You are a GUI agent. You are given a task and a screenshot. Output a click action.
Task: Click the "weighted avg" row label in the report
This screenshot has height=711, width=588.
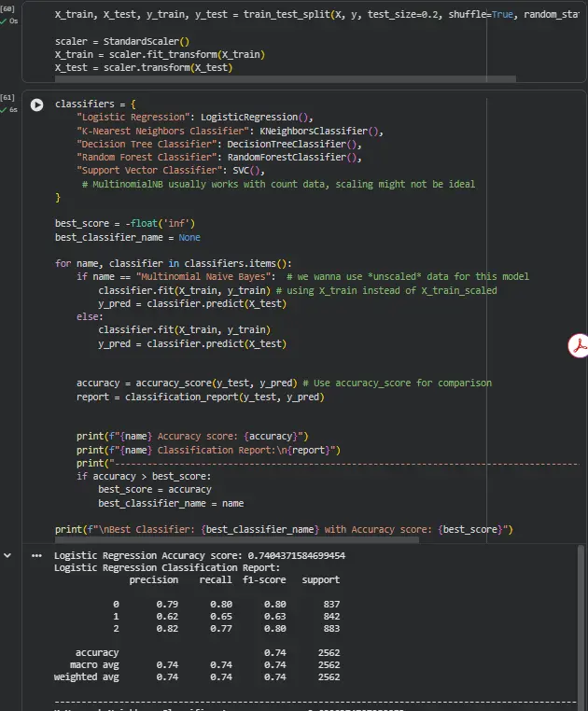(87, 677)
